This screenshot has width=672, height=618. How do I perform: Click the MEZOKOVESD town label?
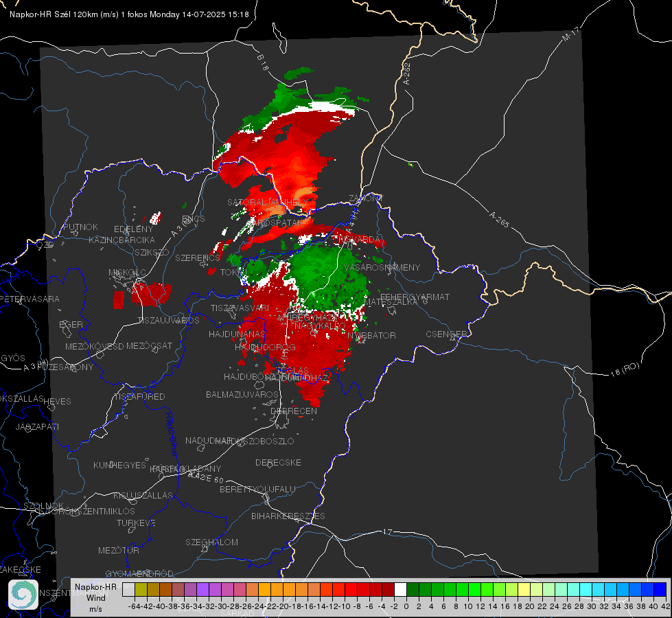(94, 346)
